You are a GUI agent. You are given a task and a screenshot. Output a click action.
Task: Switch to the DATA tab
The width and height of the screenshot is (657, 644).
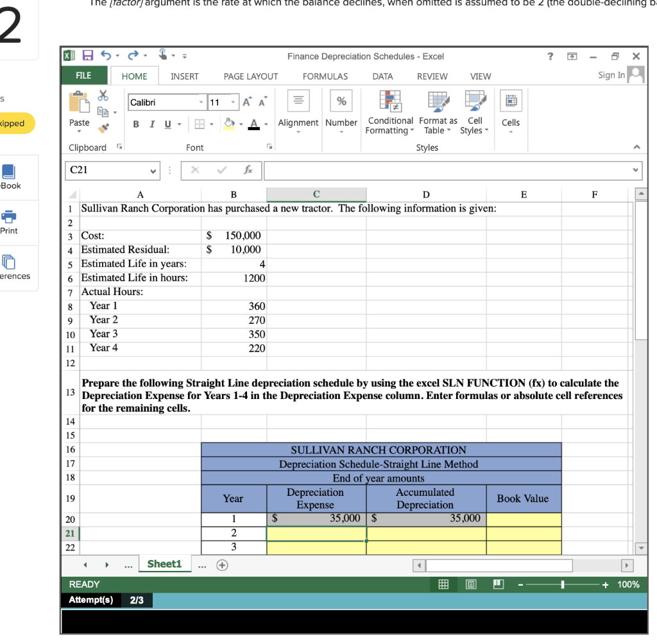(x=382, y=76)
